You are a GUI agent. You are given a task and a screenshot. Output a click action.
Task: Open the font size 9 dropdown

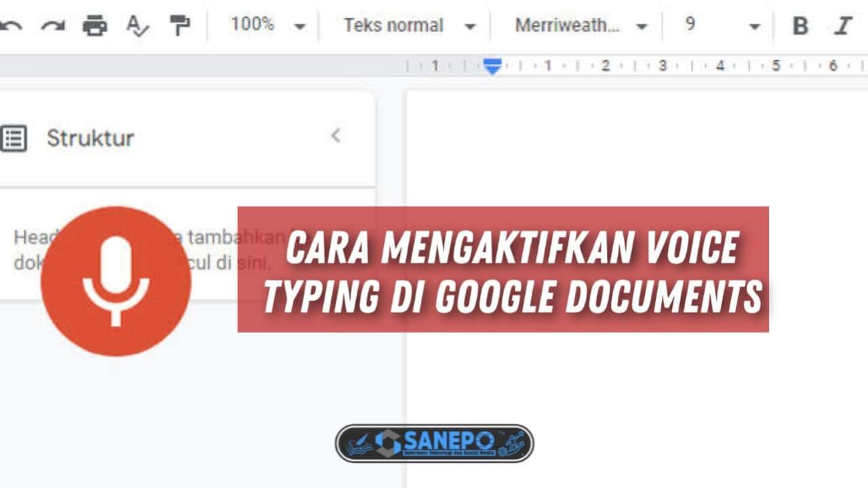pyautogui.click(x=722, y=26)
